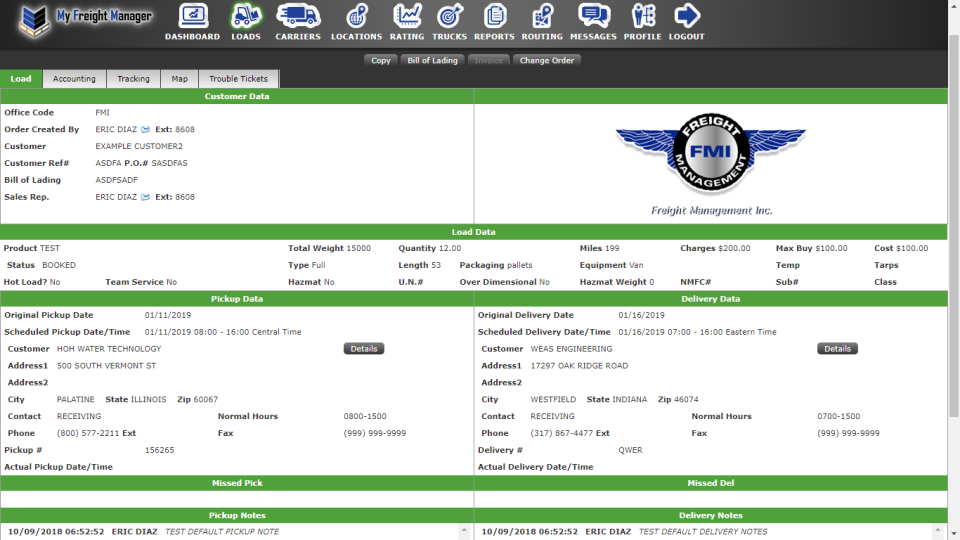
Task: Click the Change Order button
Action: coord(547,60)
